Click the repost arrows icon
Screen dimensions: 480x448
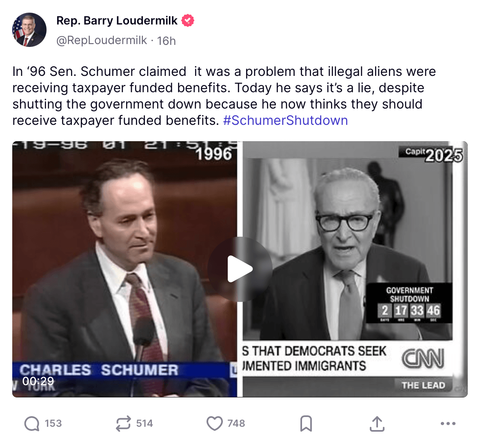(x=123, y=424)
